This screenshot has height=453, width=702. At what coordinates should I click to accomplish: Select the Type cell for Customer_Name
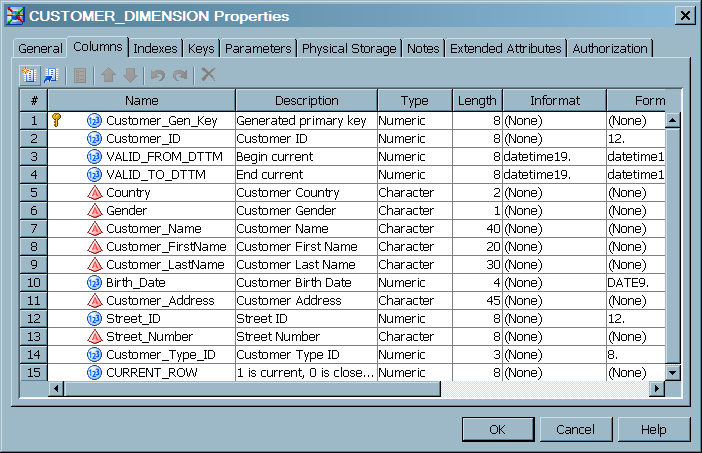[414, 229]
